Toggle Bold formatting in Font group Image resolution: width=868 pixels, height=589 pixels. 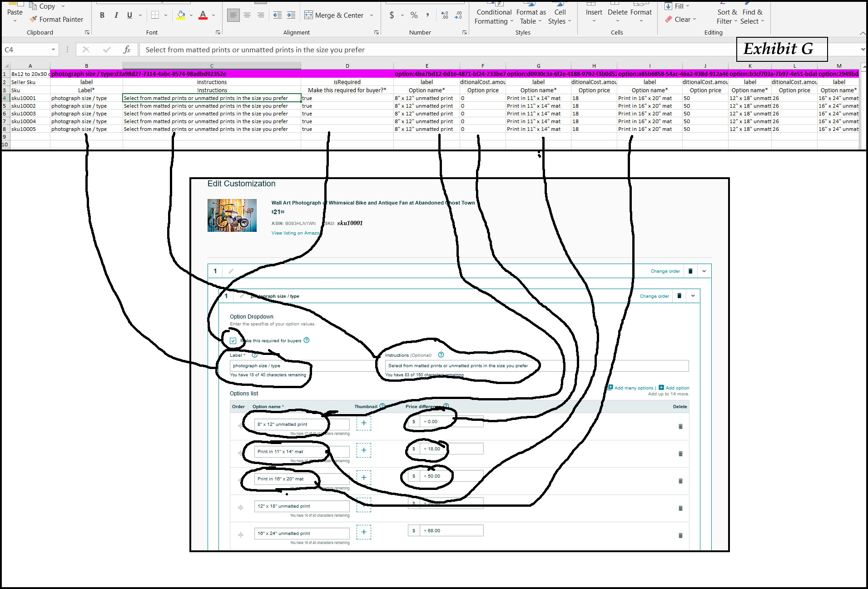point(102,15)
